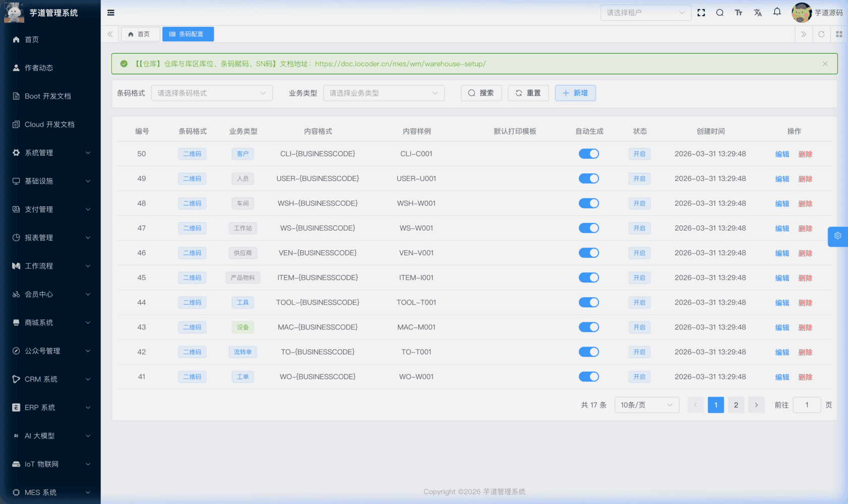848x504 pixels.
Task: Open the settings gear on the right edge
Action: (x=837, y=236)
